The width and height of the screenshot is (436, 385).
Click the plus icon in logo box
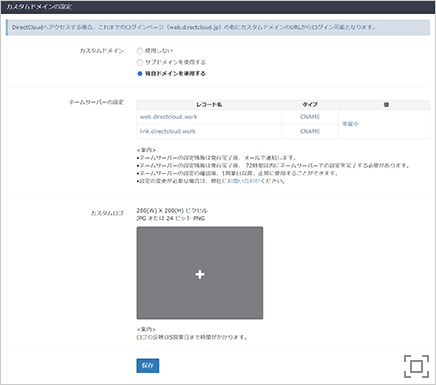pyautogui.click(x=200, y=274)
